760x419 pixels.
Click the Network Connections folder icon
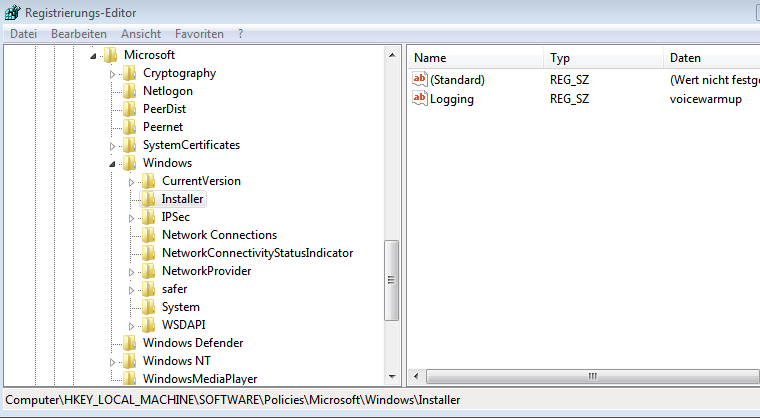148,235
